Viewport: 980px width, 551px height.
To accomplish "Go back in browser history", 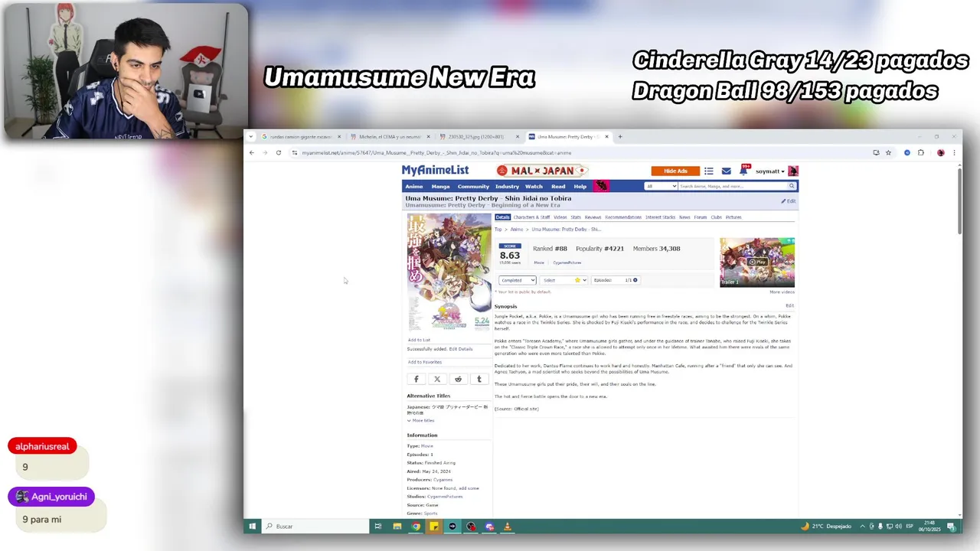I will (x=252, y=152).
